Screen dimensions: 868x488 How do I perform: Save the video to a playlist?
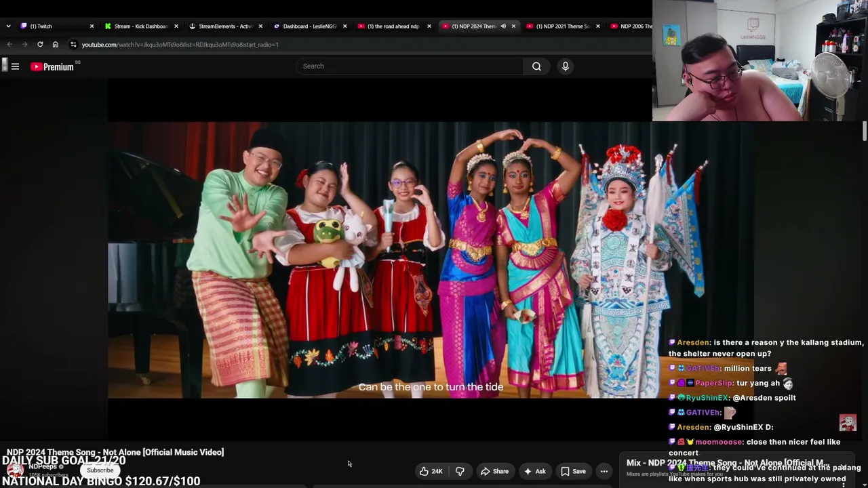pyautogui.click(x=573, y=472)
